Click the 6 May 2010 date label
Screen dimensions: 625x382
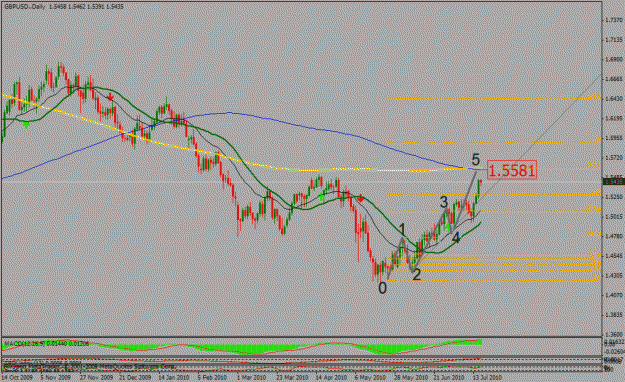370,377
